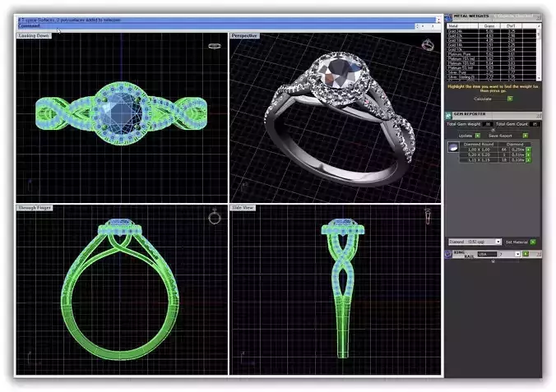Close the Metal Weights panel
This screenshot has height=392, width=556.
pos(539,17)
